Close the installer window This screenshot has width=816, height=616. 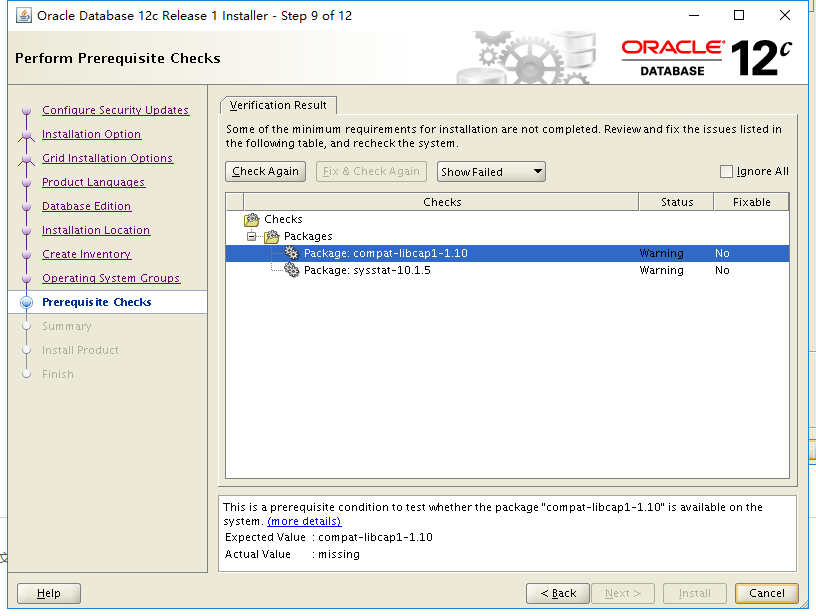click(785, 16)
